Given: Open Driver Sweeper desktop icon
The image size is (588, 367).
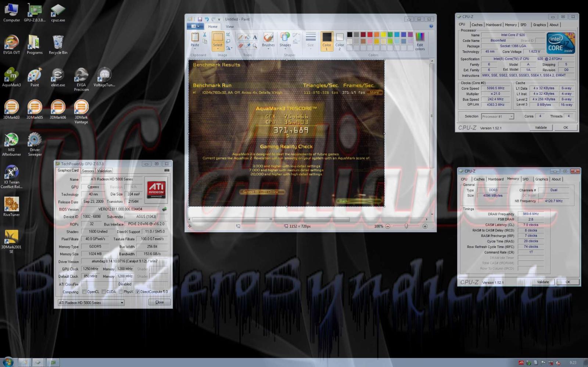Looking at the screenshot, I should click(35, 144).
